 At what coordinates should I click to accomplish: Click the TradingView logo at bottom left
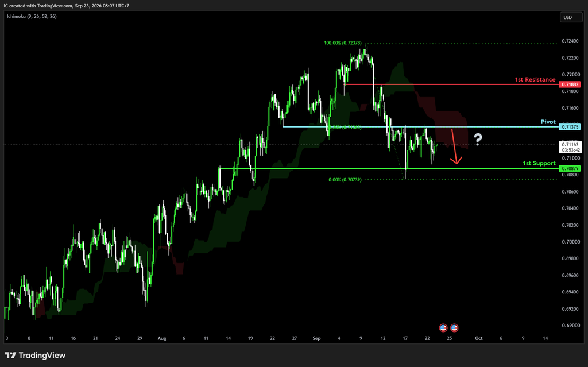pyautogui.click(x=35, y=355)
